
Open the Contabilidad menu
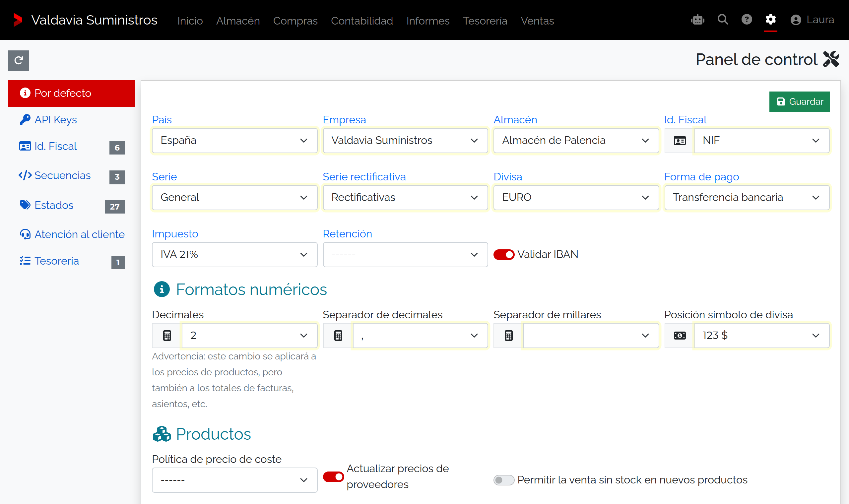pyautogui.click(x=362, y=21)
